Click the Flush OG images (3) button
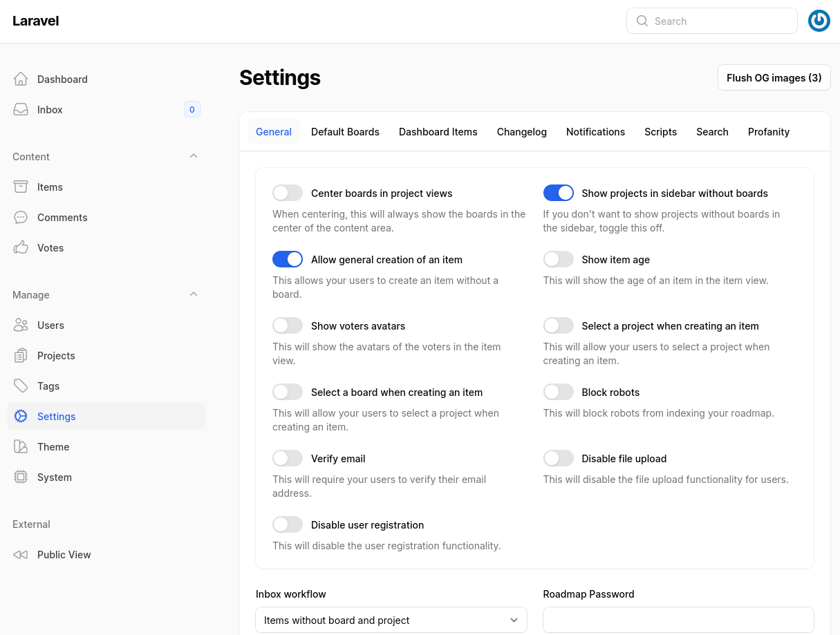840x635 pixels. click(774, 77)
